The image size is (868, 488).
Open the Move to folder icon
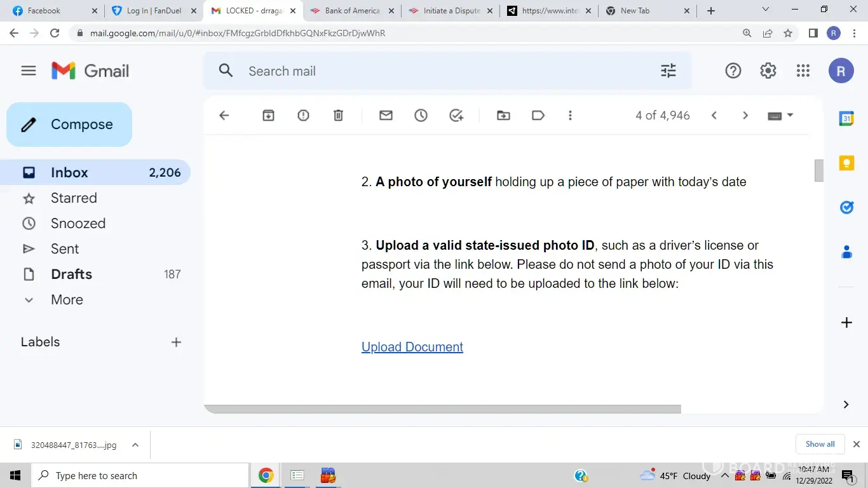pyautogui.click(x=503, y=115)
